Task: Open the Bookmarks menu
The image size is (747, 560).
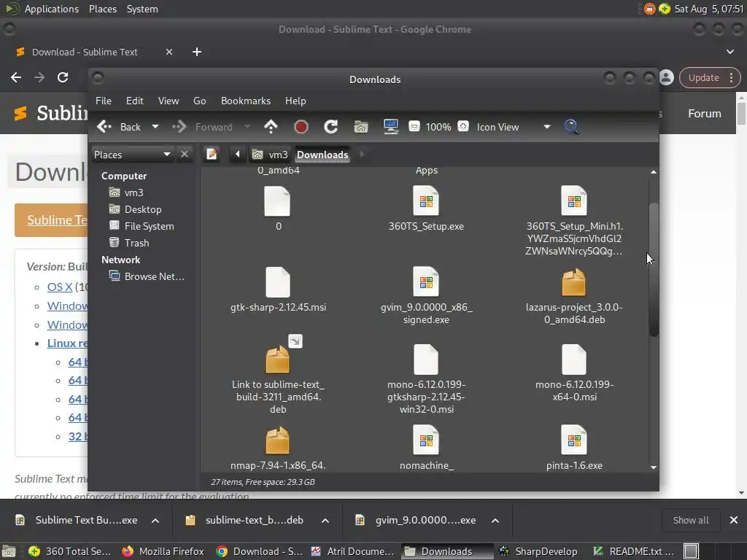Action: (x=246, y=101)
